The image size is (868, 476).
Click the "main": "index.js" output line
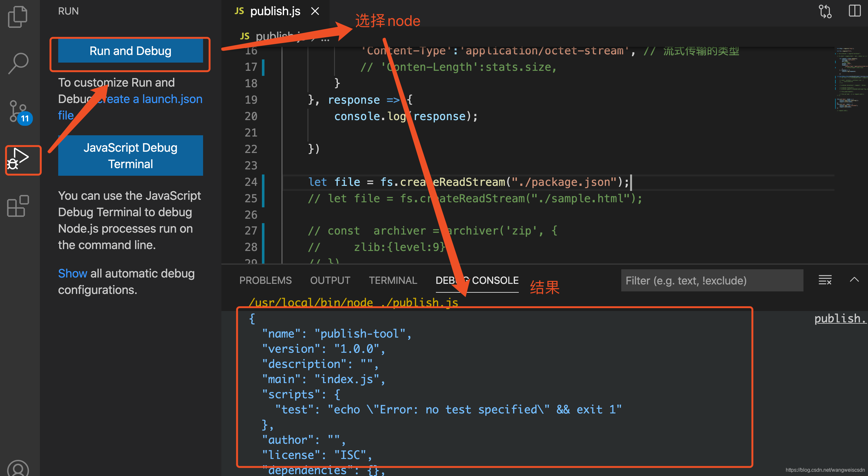click(x=324, y=379)
